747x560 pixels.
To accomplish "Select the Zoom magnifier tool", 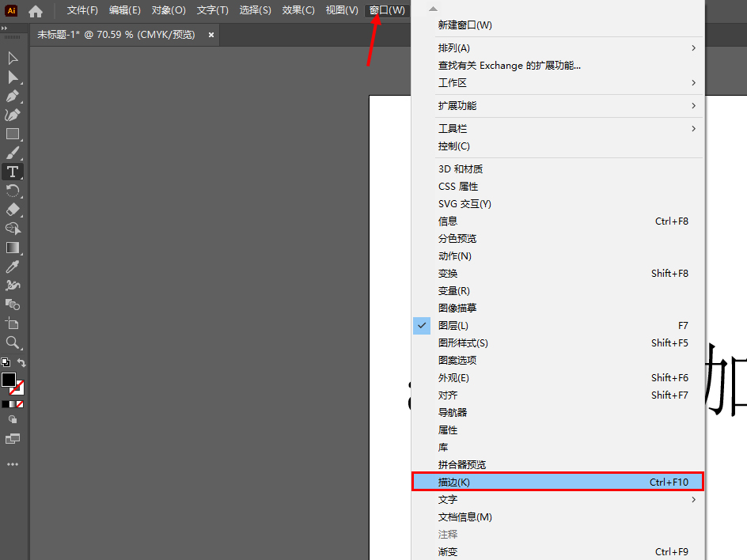I will pos(13,342).
